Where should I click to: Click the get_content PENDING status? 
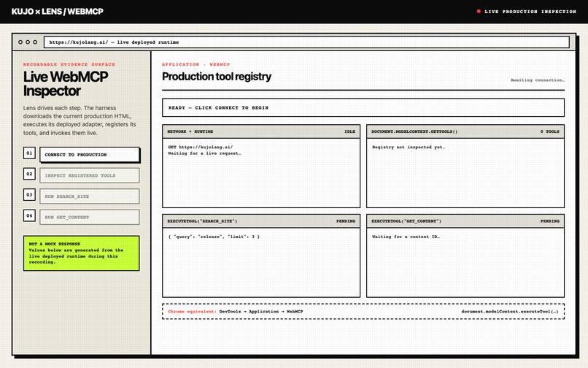(550, 221)
